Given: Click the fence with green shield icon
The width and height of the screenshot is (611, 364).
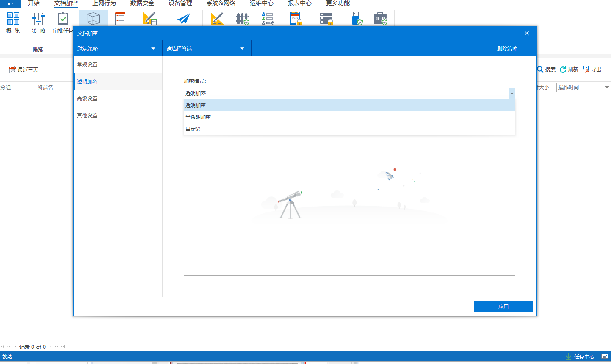Looking at the screenshot, I should (243, 19).
